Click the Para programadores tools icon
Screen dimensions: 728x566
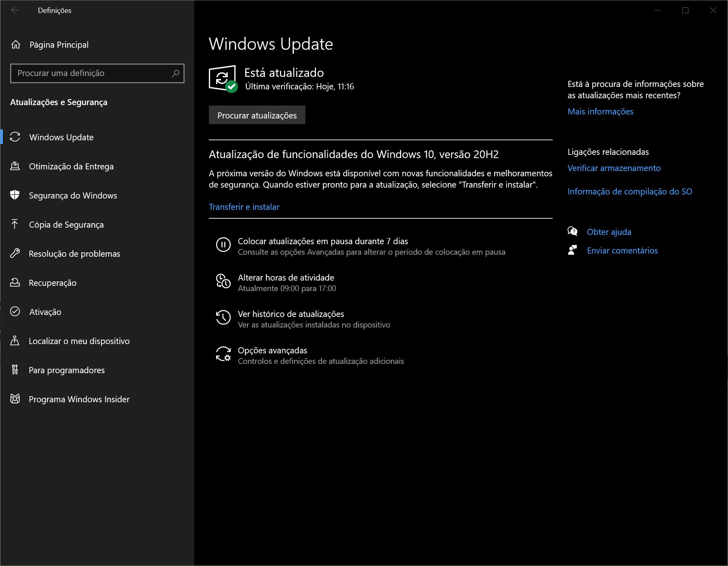pyautogui.click(x=15, y=370)
